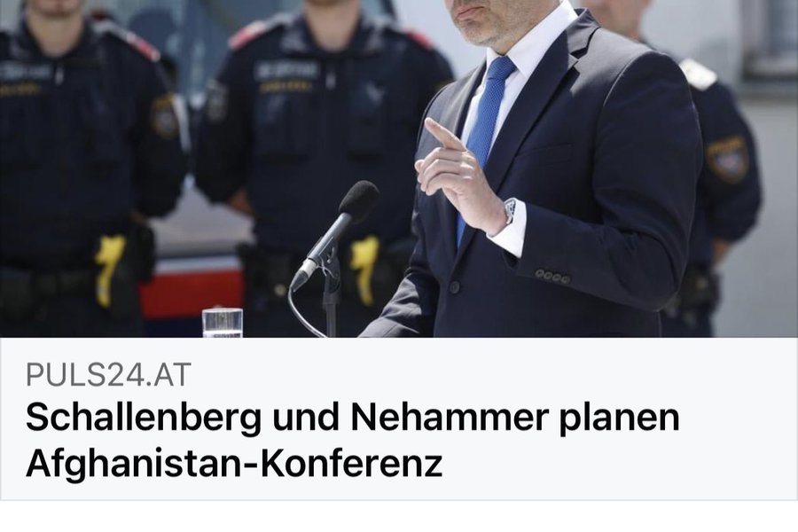Click the middle police officer's chest badge
The width and height of the screenshot is (798, 532).
[285, 71]
